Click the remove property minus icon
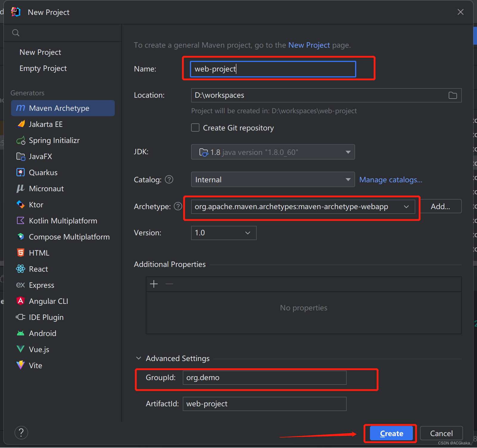Viewport: 477px width, 448px height. 169,284
